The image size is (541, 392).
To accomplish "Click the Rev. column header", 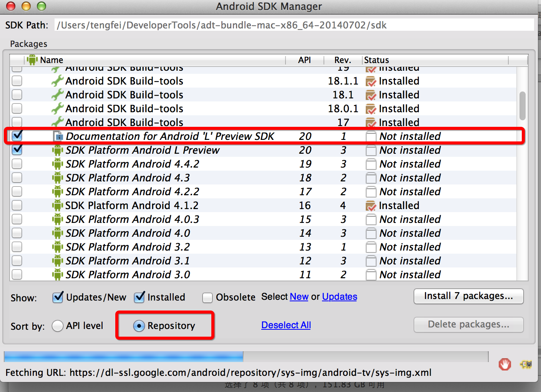I will (x=343, y=60).
